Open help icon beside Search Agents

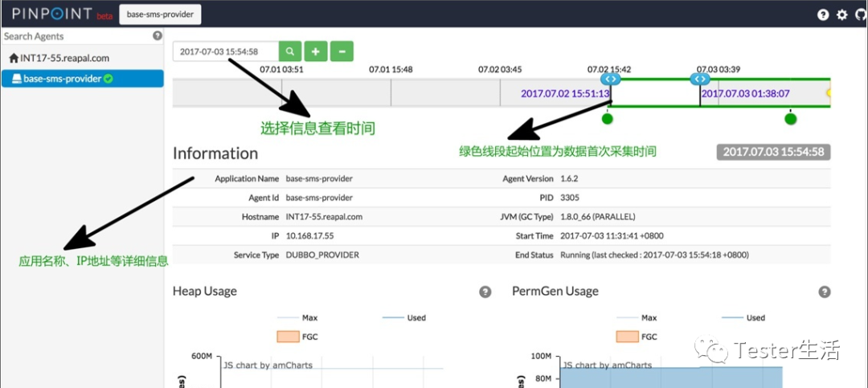tap(158, 36)
